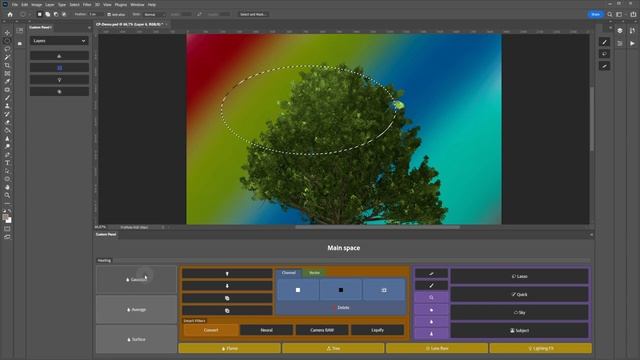Viewport: 640px width, 360px height.
Task: Click the Surface blur button
Action: pos(136,339)
